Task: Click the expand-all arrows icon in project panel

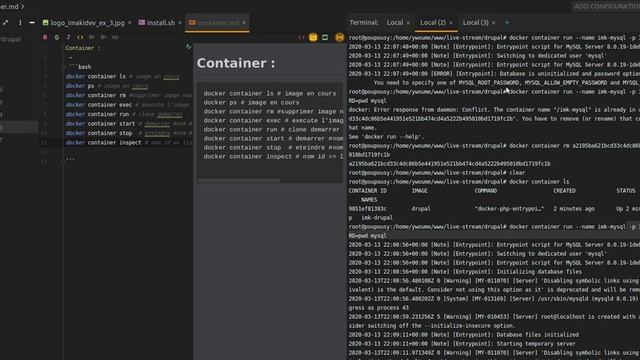Action: 5,23
